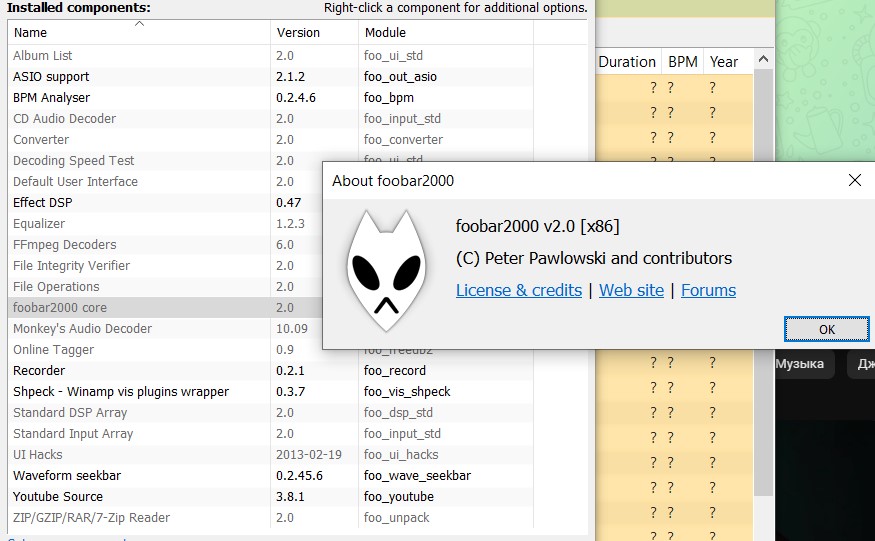Sort components by Module column

[385, 32]
